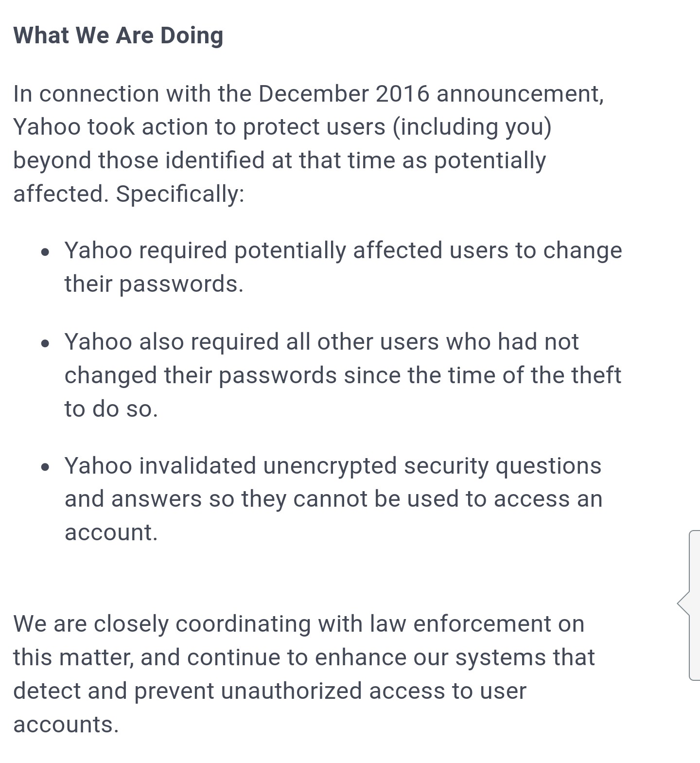Screen dimensions: 700x763
Task: Click "to do so." in second bullet
Action: (111, 408)
